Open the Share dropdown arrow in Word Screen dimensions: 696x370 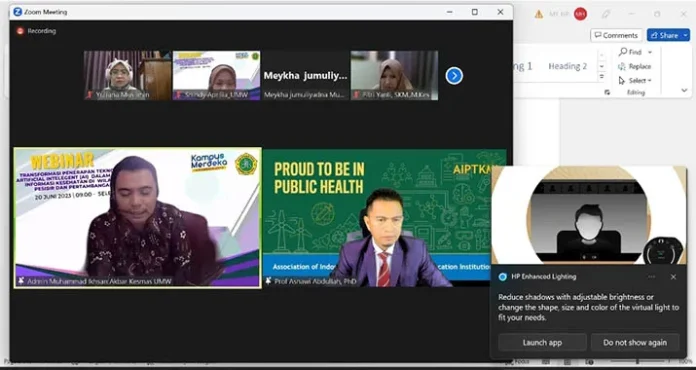(686, 35)
